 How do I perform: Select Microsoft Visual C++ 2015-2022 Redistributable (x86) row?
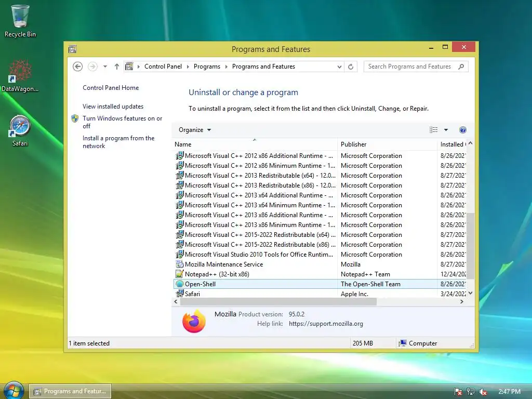coord(320,245)
